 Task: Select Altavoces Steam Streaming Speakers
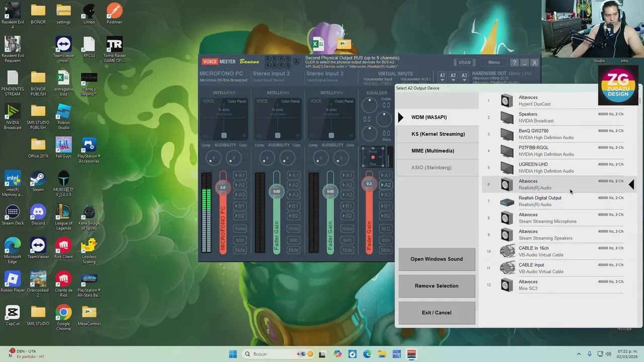coord(552,234)
